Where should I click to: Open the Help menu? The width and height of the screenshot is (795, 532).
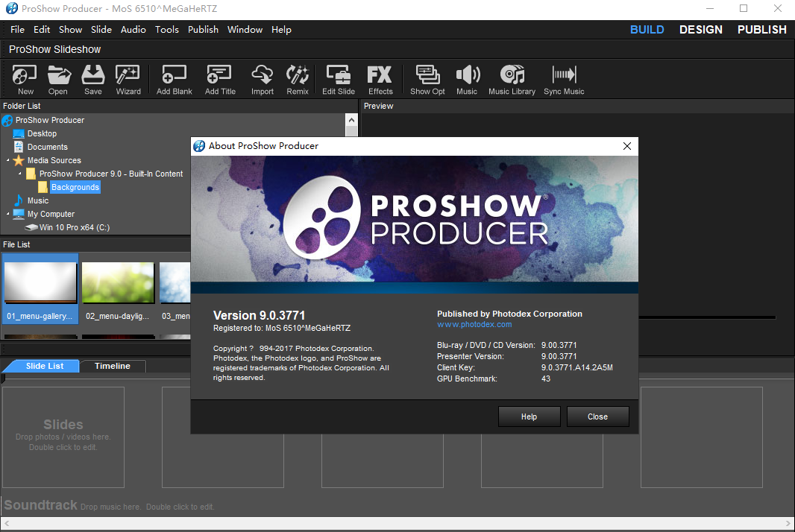(281, 30)
